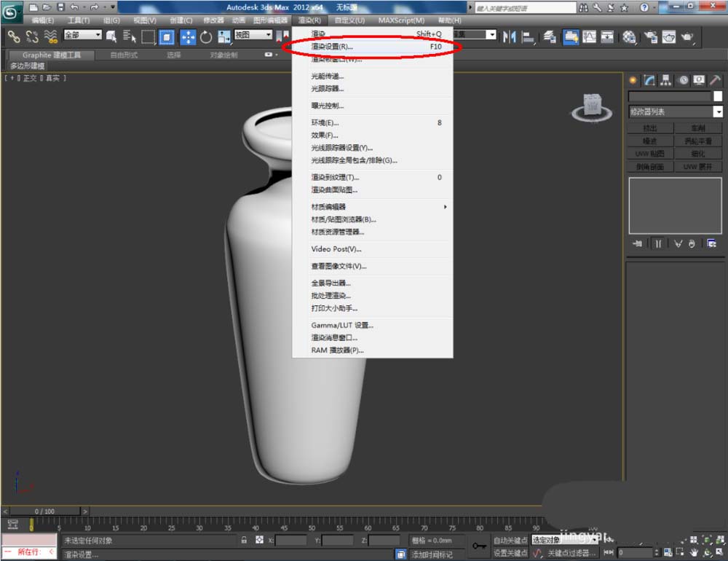Image resolution: width=728 pixels, height=561 pixels.
Task: Click the 关键点过滤器... button
Action: 571,553
